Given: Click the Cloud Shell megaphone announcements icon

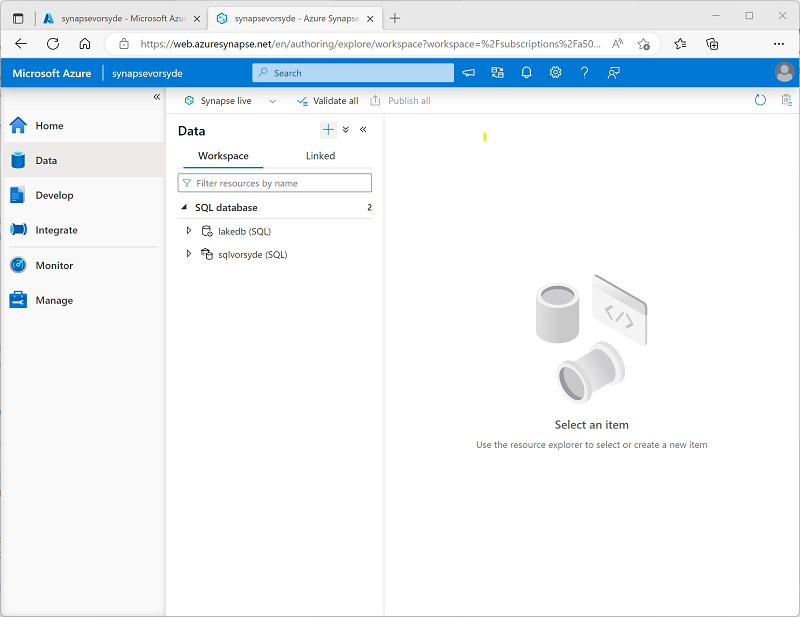Looking at the screenshot, I should [x=468, y=73].
